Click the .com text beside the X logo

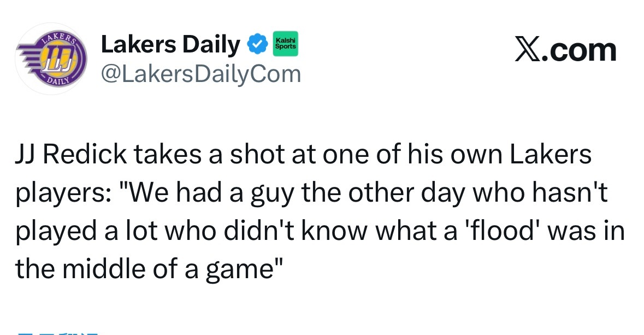click(x=579, y=51)
